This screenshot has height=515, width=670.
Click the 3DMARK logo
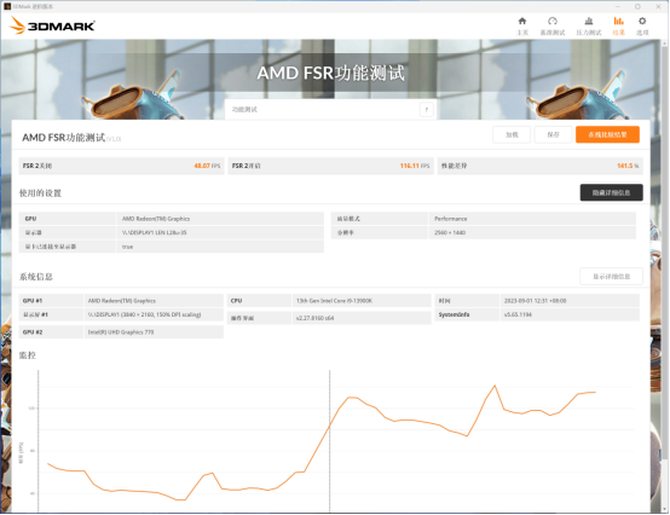pos(52,26)
